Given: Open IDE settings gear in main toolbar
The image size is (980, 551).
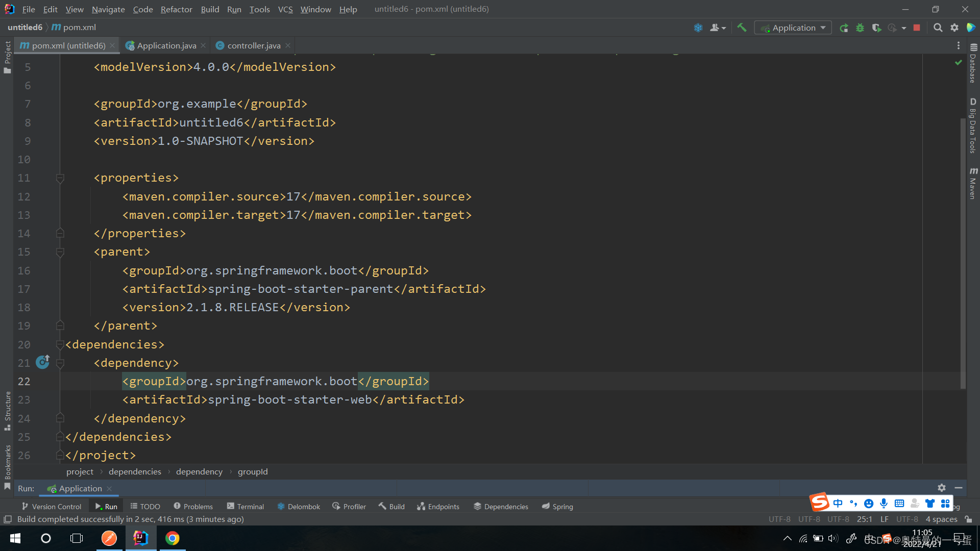Looking at the screenshot, I should (954, 28).
